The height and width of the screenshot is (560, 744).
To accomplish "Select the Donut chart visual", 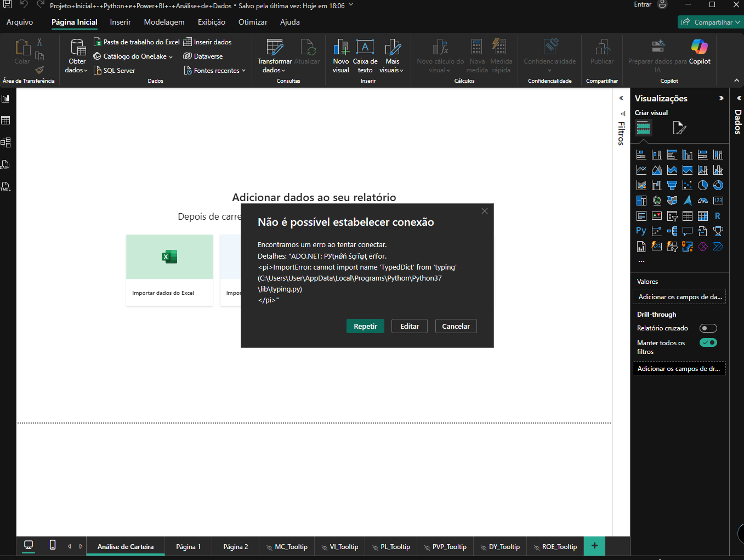I will click(718, 185).
